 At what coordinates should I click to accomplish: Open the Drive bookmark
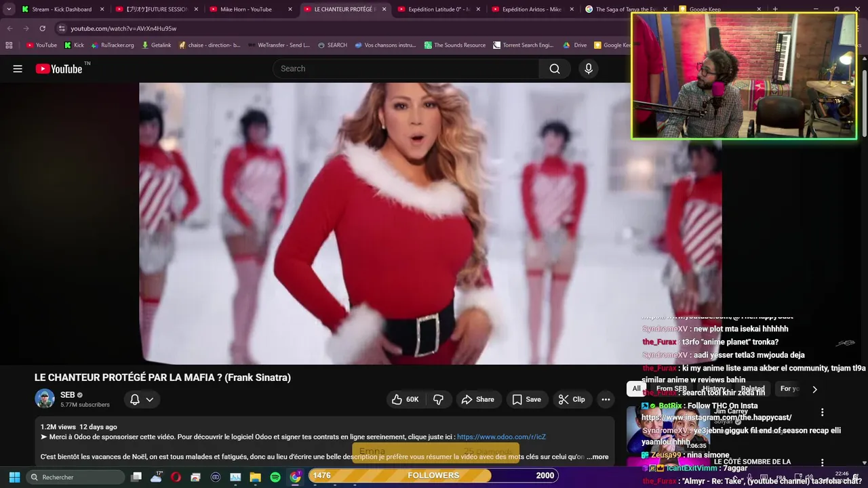(x=575, y=45)
